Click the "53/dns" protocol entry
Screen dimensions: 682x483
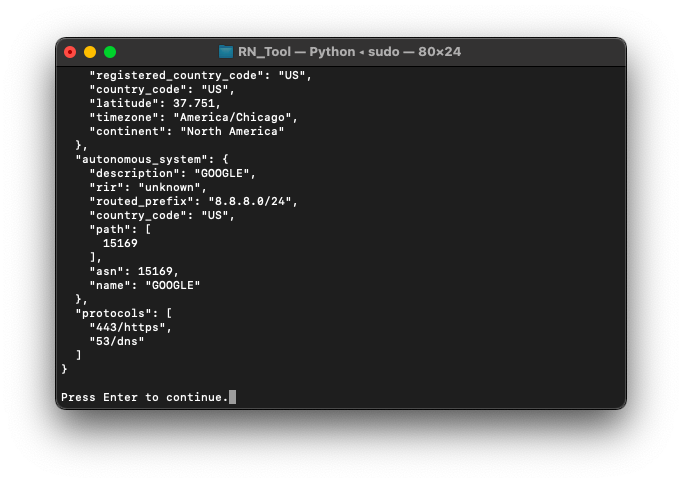pyautogui.click(x=117, y=342)
